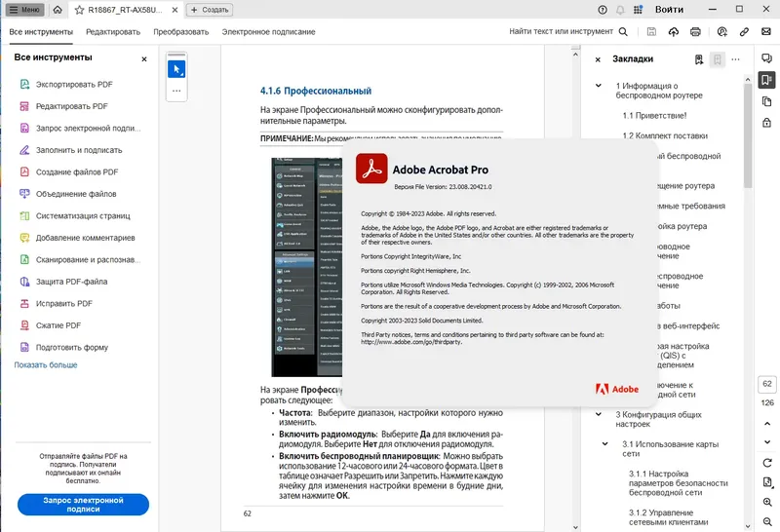Open the Меню hamburger menu

click(x=24, y=10)
